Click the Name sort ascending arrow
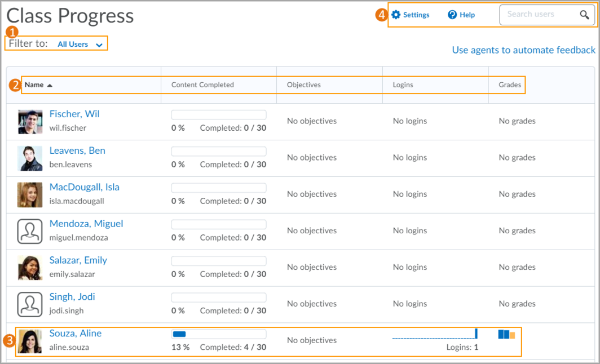Viewport: 600px width, 364px height. 50,85
